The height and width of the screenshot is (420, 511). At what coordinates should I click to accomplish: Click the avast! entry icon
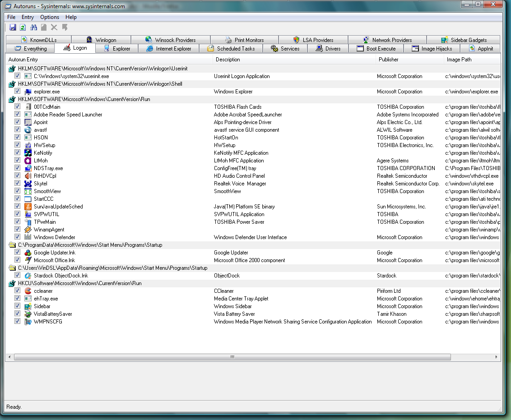coord(28,130)
